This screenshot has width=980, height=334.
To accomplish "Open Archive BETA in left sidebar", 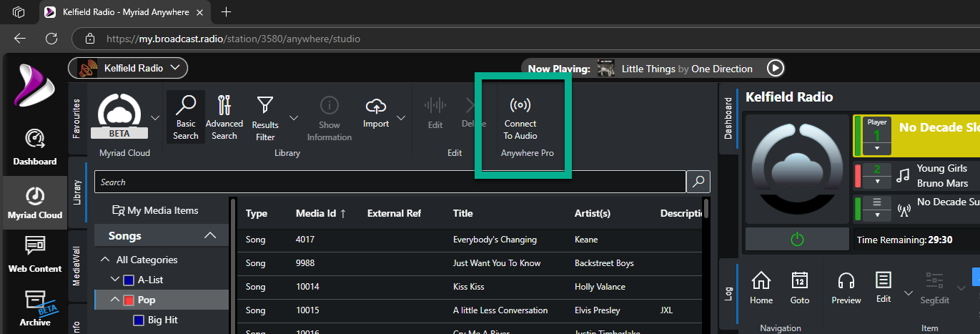I will coord(34,309).
